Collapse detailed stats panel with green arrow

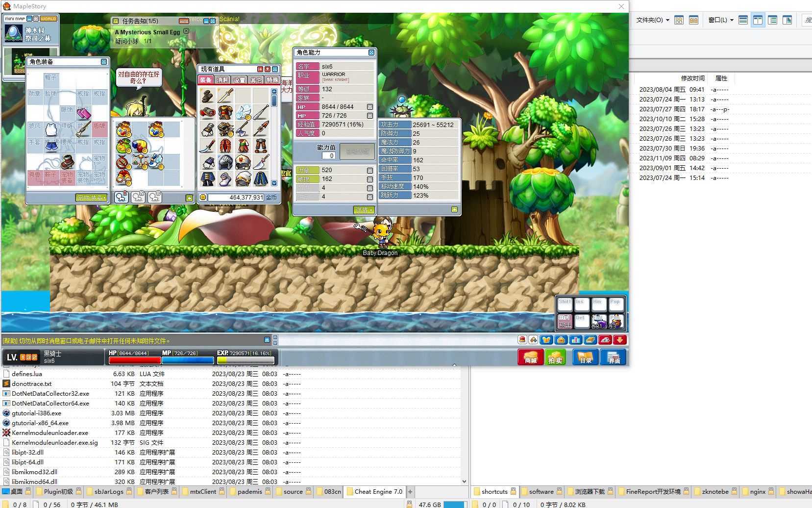(x=454, y=209)
